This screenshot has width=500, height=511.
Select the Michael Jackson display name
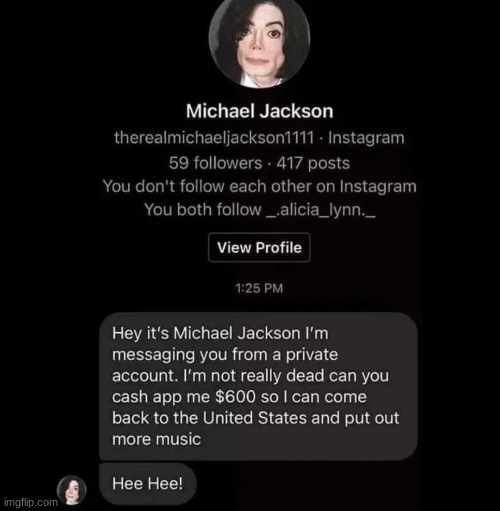pyautogui.click(x=259, y=111)
